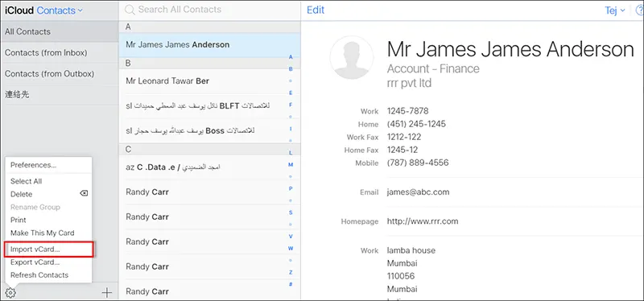Click the plus icon to add contact
644x301 pixels.
tap(107, 293)
